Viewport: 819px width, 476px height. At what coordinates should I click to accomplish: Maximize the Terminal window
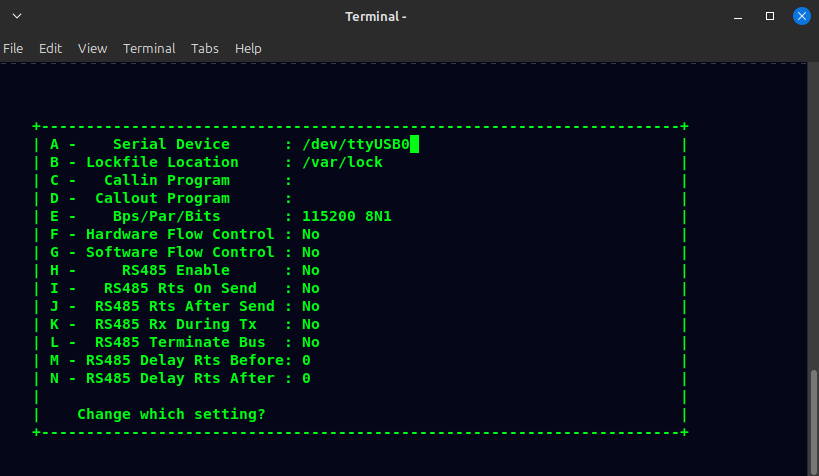click(770, 16)
